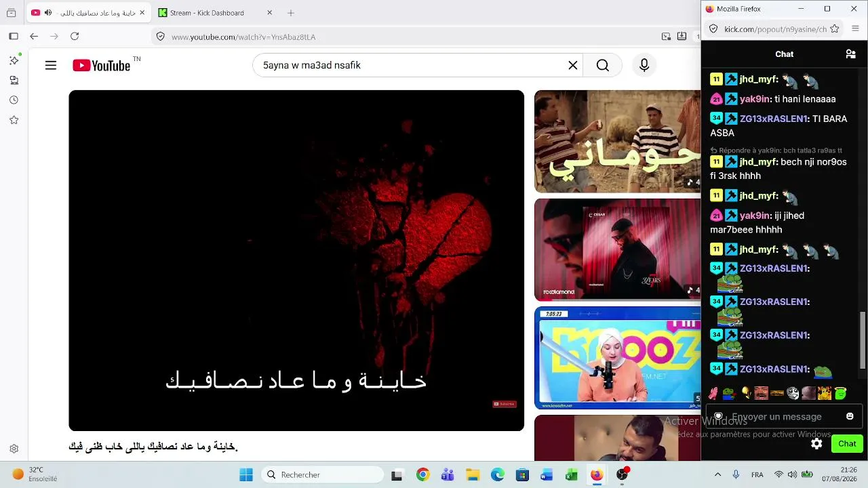The width and height of the screenshot is (868, 488).
Task: Click the Arabic video title below player
Action: click(153, 447)
